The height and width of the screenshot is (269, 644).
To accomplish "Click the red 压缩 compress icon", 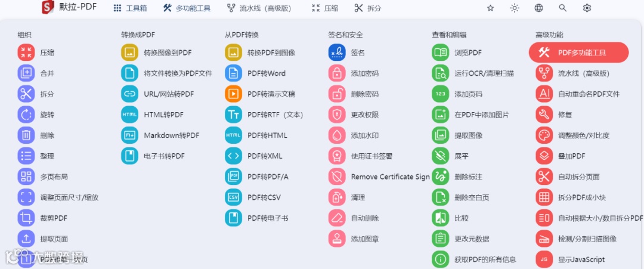I will click(26, 52).
